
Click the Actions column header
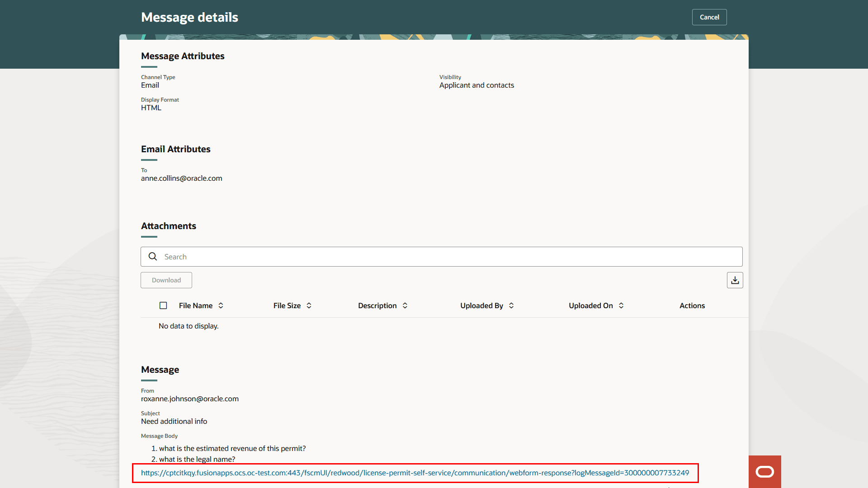tap(692, 305)
